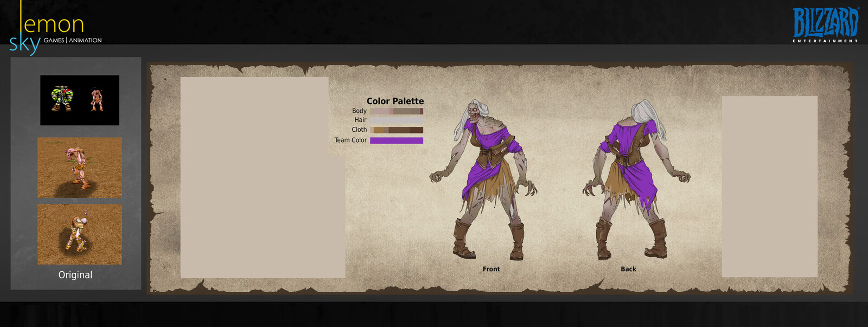Screen dimensions: 868x327
Task: Click the large blank panel beside the palette
Action: click(x=263, y=177)
